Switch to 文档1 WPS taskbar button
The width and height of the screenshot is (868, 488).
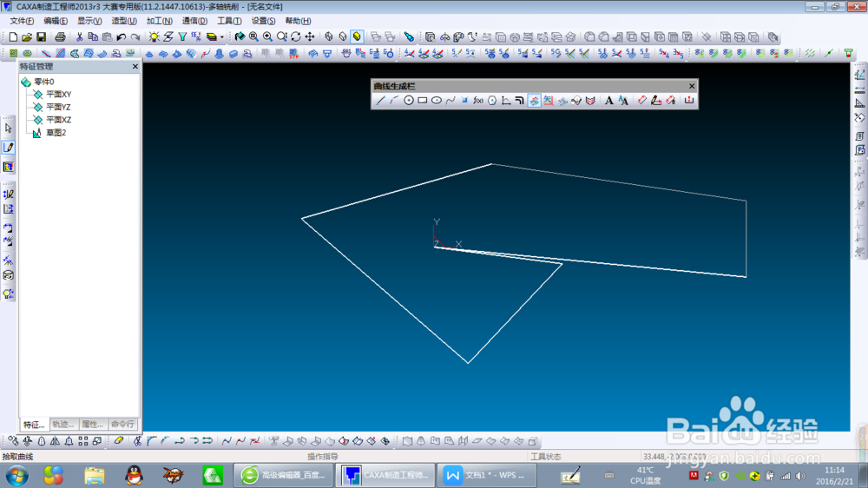pyautogui.click(x=486, y=475)
